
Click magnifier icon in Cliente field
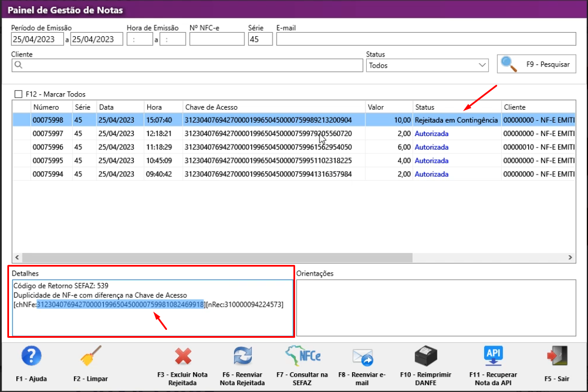[x=19, y=65]
